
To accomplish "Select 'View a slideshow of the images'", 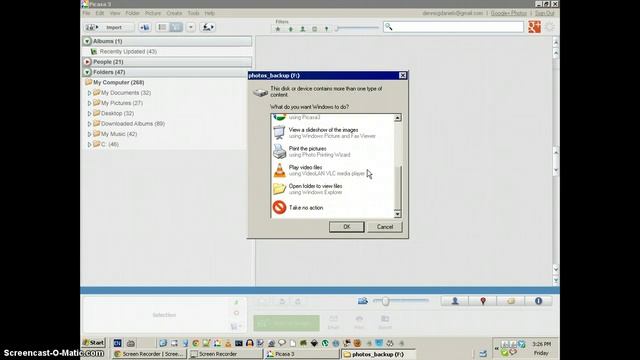I will tap(332, 133).
